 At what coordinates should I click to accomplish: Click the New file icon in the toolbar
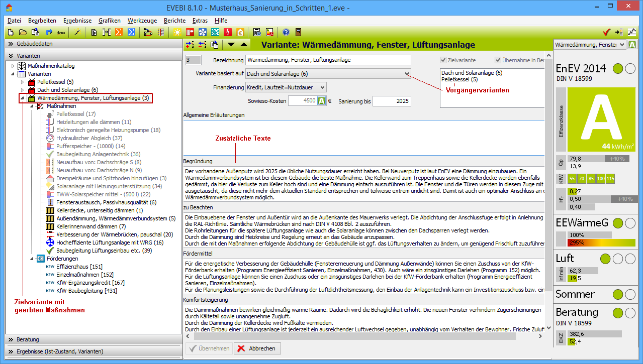(11, 32)
